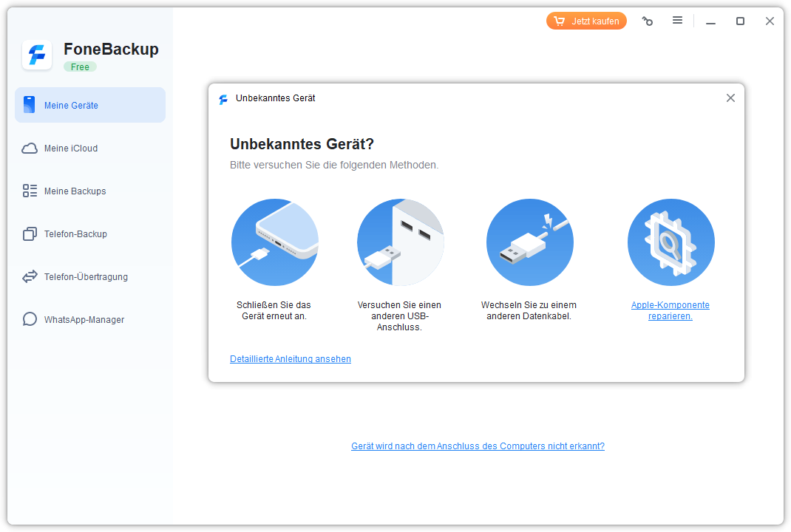Click the cloud icon beside Meine iCloud
Viewport: 791px width, 532px height.
[x=30, y=149]
